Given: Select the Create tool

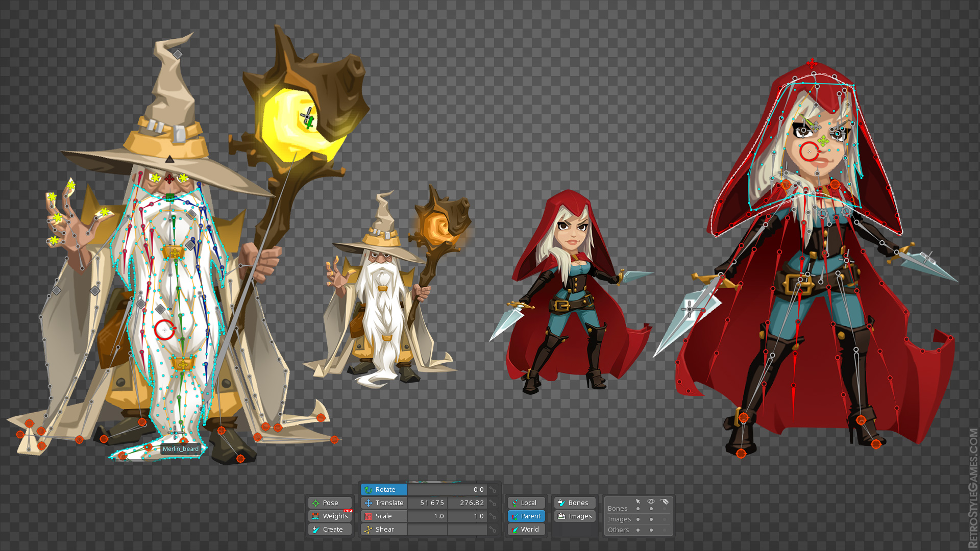Looking at the screenshot, I should tap(330, 529).
